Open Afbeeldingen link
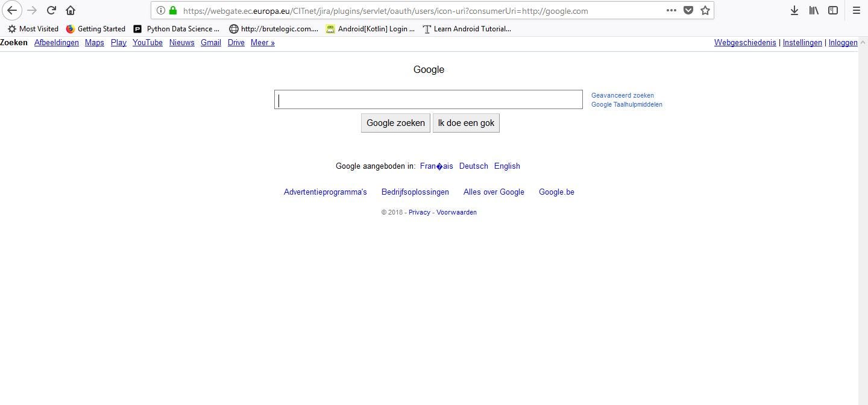 coord(57,43)
